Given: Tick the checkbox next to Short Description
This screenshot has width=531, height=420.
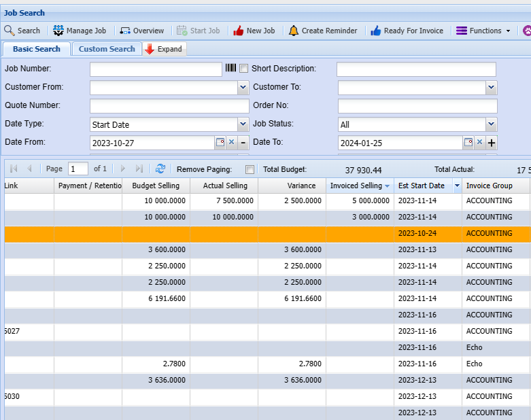Looking at the screenshot, I should (x=243, y=69).
